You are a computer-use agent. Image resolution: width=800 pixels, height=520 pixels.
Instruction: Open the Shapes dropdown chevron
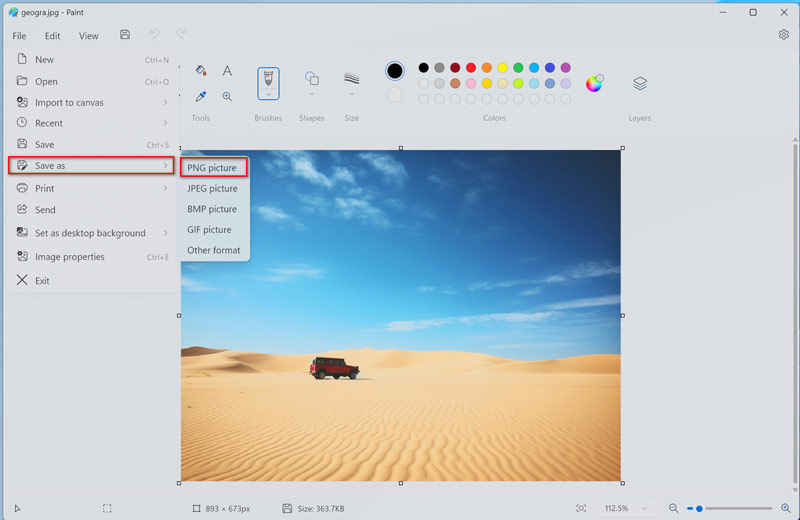[x=312, y=94]
